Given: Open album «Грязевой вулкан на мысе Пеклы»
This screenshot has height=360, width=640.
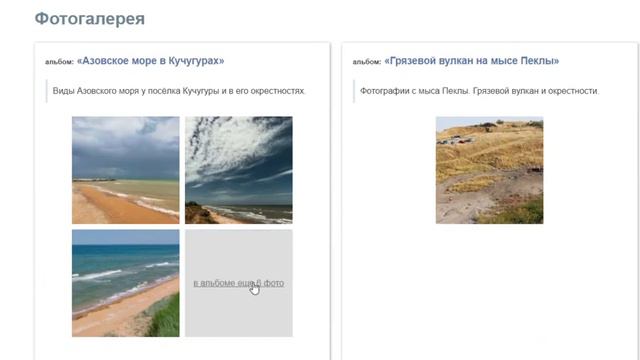Looking at the screenshot, I should tap(471, 61).
